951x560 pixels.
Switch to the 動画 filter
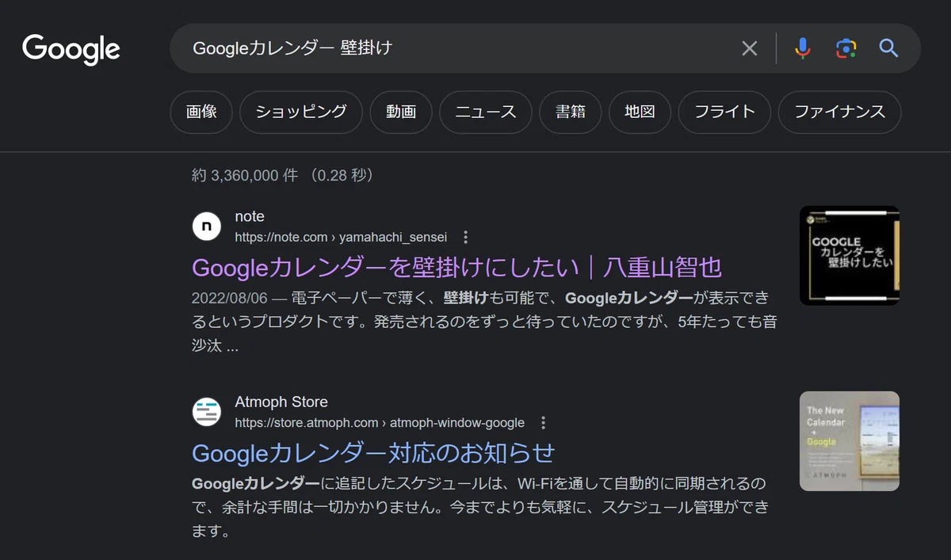point(401,112)
